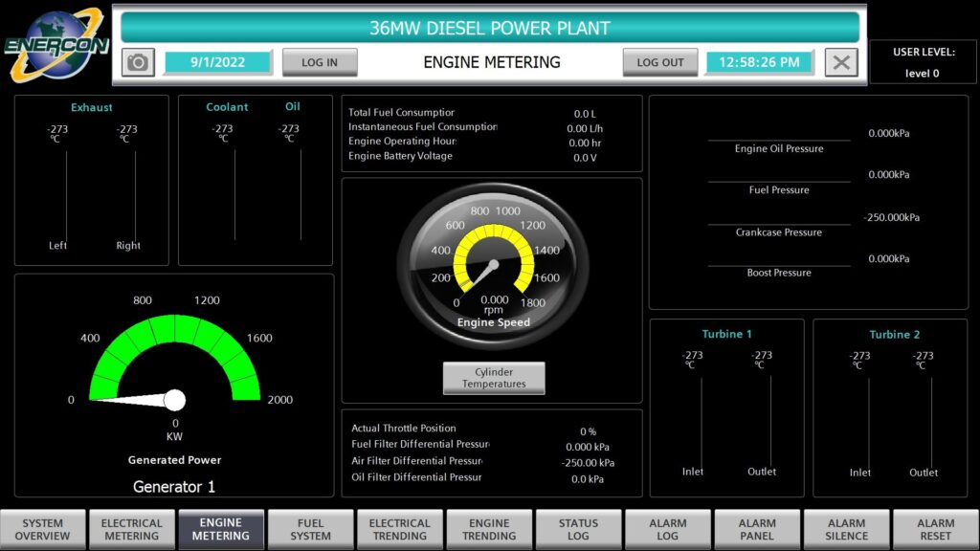
Task: Select the ENGINE METERING tab
Action: pos(221,528)
